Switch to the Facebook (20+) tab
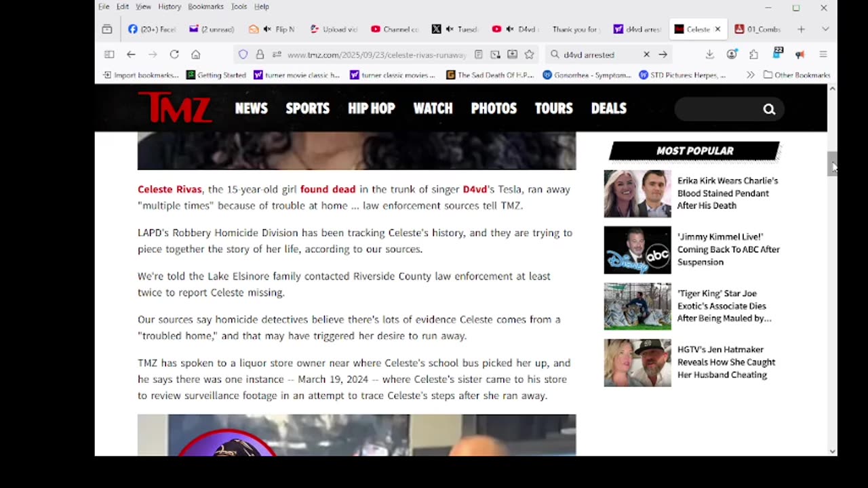Screen dimensions: 868x488 (152, 29)
